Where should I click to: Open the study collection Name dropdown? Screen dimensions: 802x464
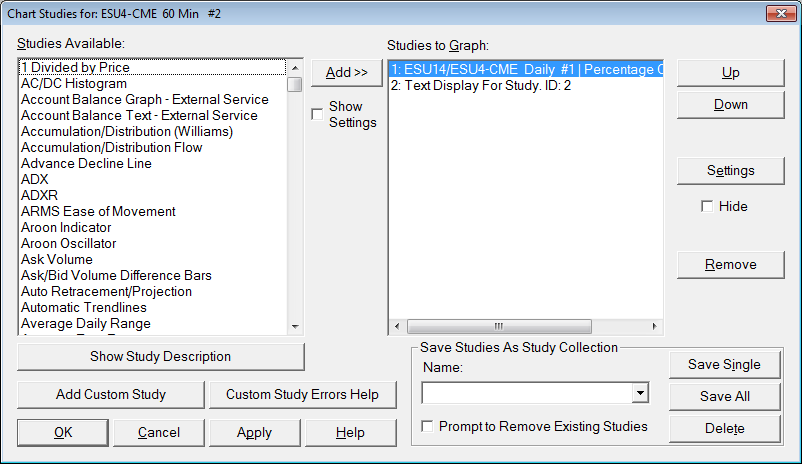[x=640, y=393]
